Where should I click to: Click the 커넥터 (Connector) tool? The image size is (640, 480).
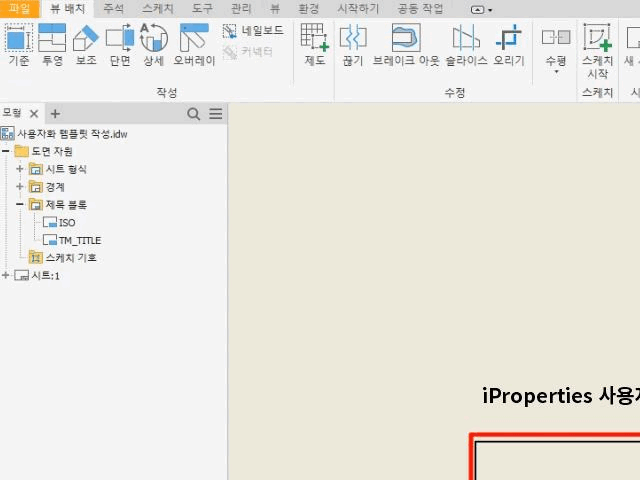click(248, 52)
